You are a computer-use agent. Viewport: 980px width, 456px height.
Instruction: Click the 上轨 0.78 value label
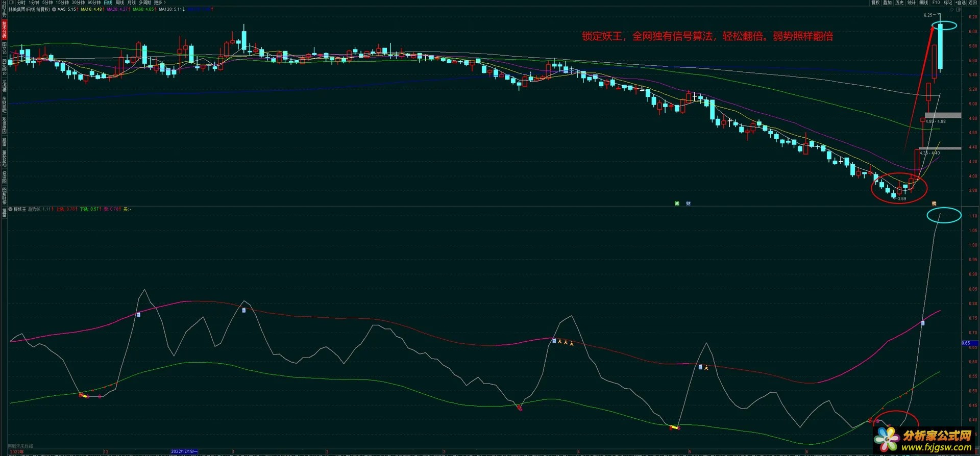point(66,209)
